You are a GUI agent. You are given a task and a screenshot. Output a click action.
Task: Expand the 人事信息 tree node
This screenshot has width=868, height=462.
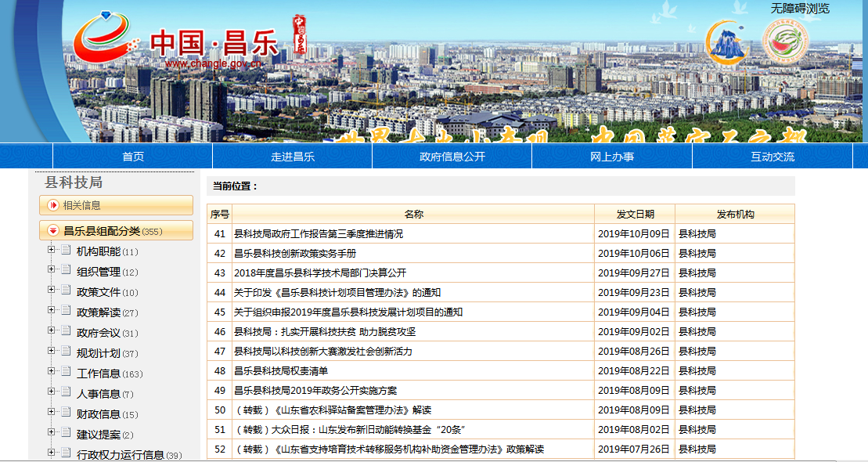pyautogui.click(x=52, y=392)
